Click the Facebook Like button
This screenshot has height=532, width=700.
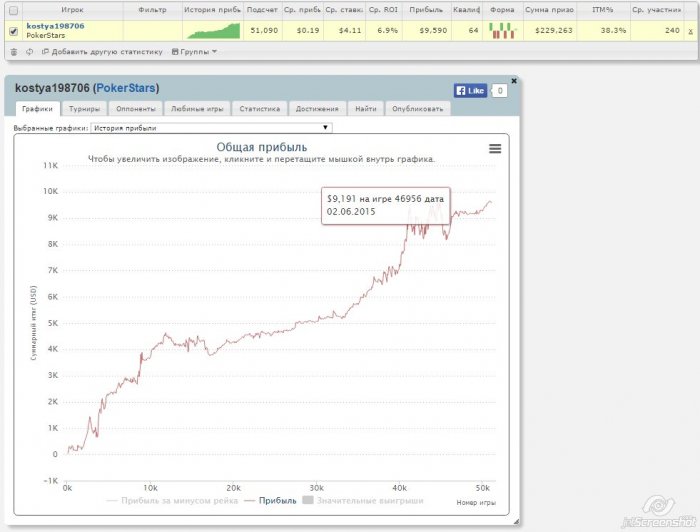point(470,91)
